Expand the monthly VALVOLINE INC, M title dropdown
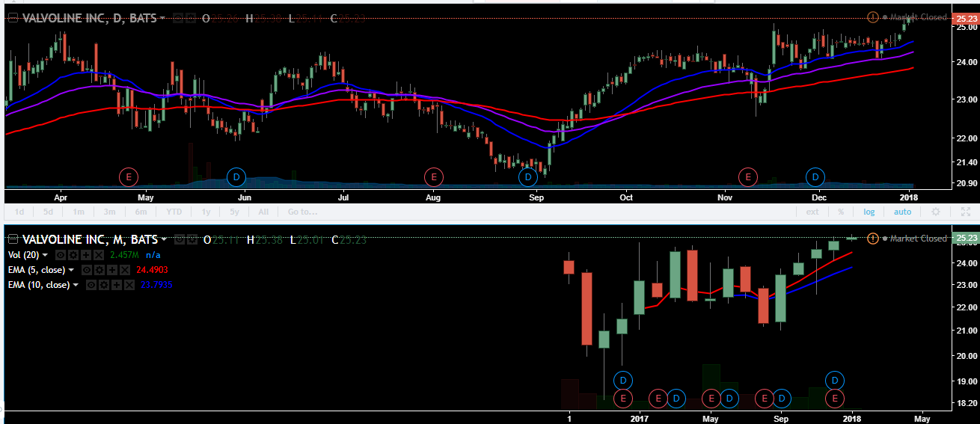 [164, 239]
